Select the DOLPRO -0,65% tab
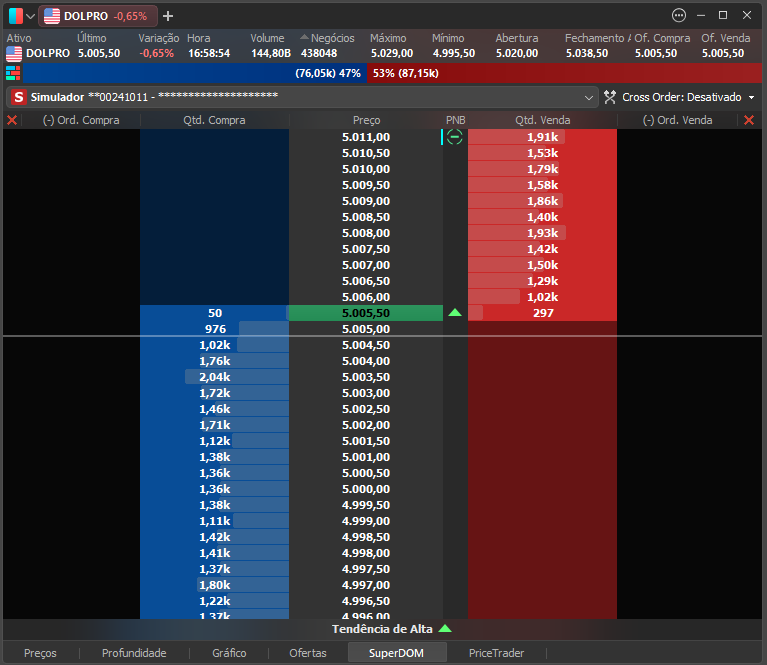The height and width of the screenshot is (665, 767). click(98, 16)
